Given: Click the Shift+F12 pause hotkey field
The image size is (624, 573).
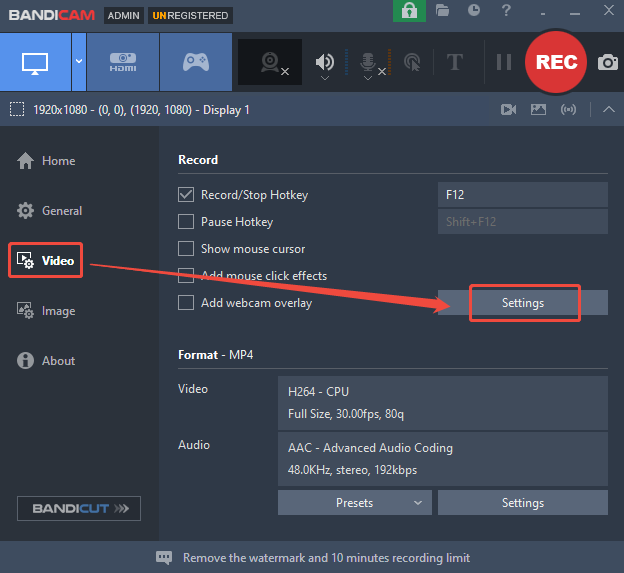Looking at the screenshot, I should pyautogui.click(x=523, y=222).
